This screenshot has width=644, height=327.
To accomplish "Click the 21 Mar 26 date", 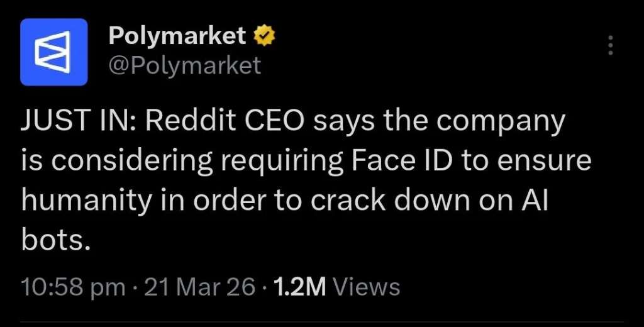I will [x=200, y=287].
